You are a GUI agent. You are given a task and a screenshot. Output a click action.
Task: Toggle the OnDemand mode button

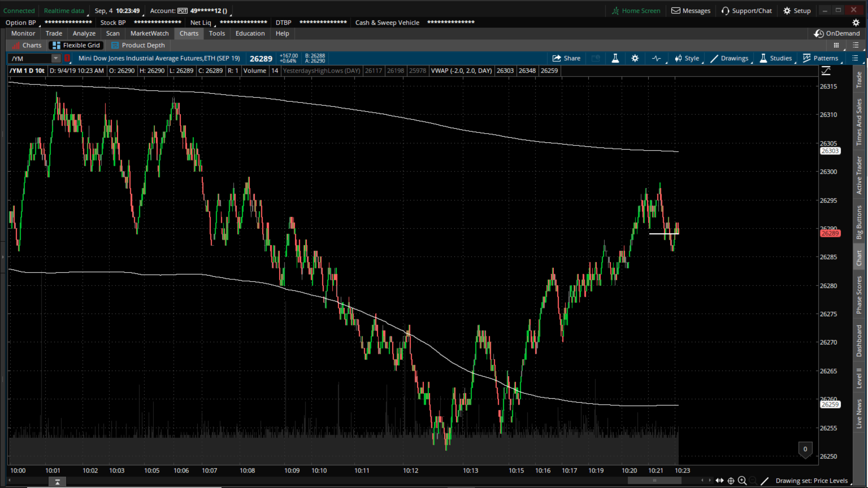(x=837, y=33)
